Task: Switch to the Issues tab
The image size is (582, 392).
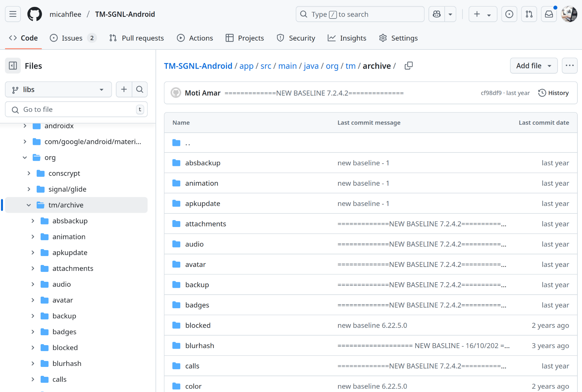Action: 73,38
